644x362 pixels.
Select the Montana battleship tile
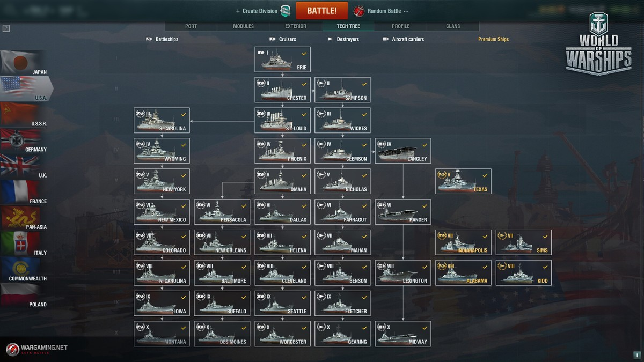point(162,334)
